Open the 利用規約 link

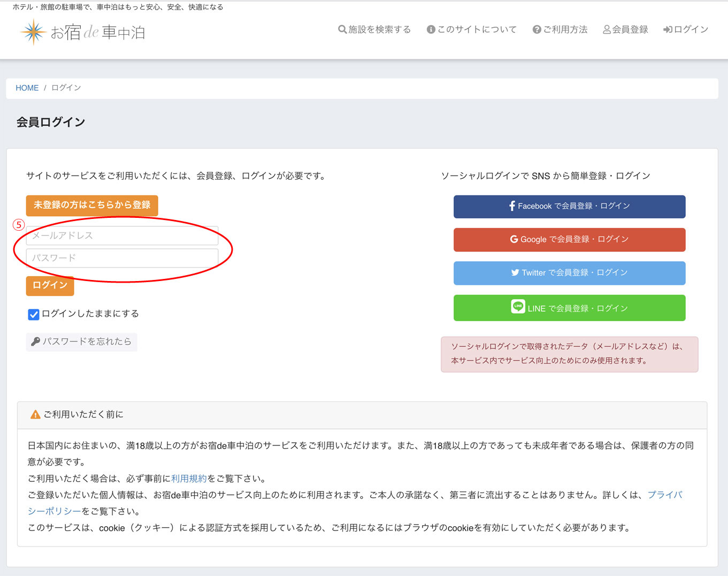pyautogui.click(x=189, y=479)
